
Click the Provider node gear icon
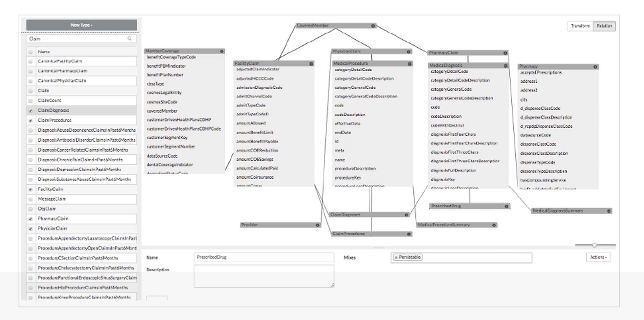pyautogui.click(x=317, y=225)
